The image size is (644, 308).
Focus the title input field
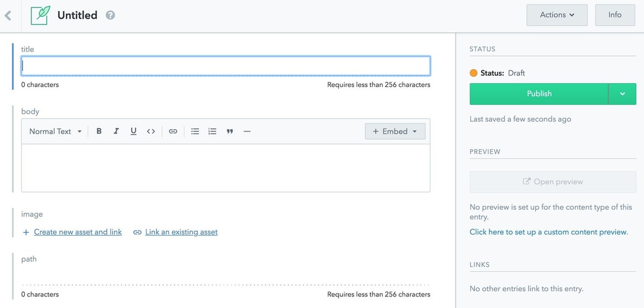(225, 66)
